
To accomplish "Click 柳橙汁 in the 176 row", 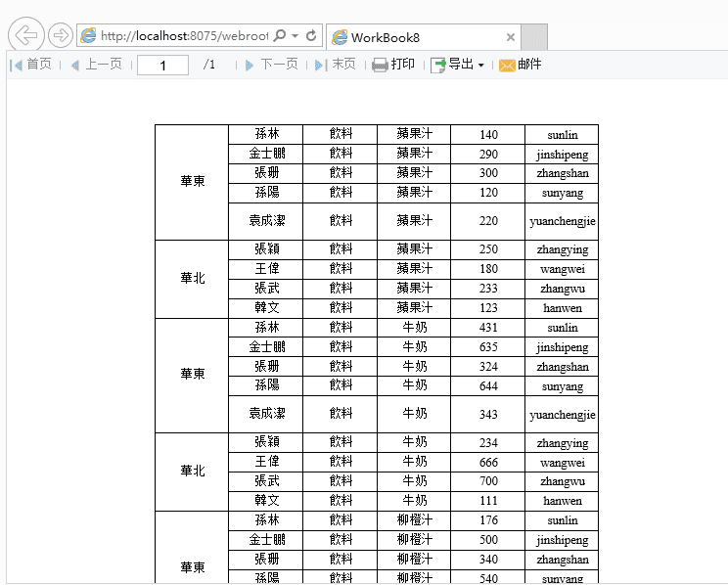I will pyautogui.click(x=414, y=520).
